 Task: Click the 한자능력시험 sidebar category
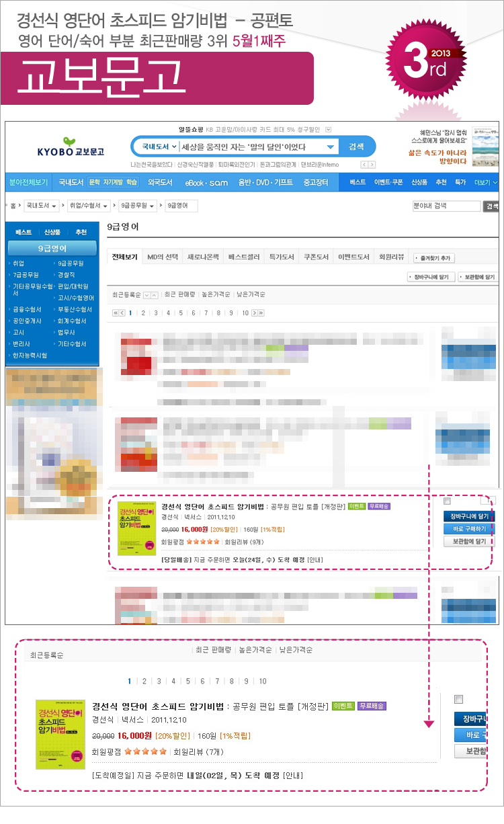(30, 355)
